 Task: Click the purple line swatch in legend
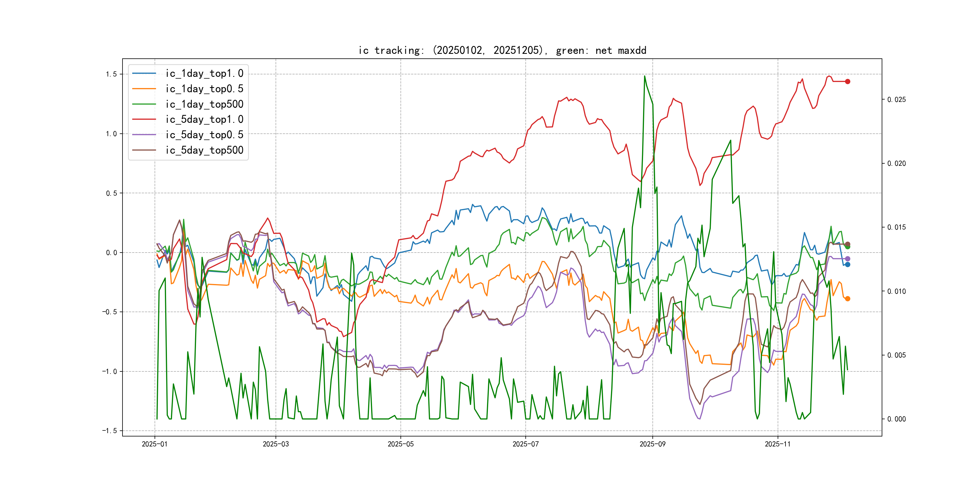coord(144,135)
